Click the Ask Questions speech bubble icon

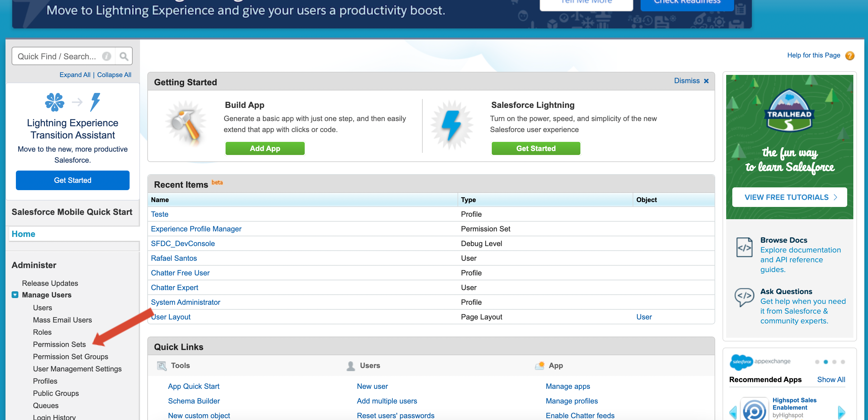click(744, 297)
